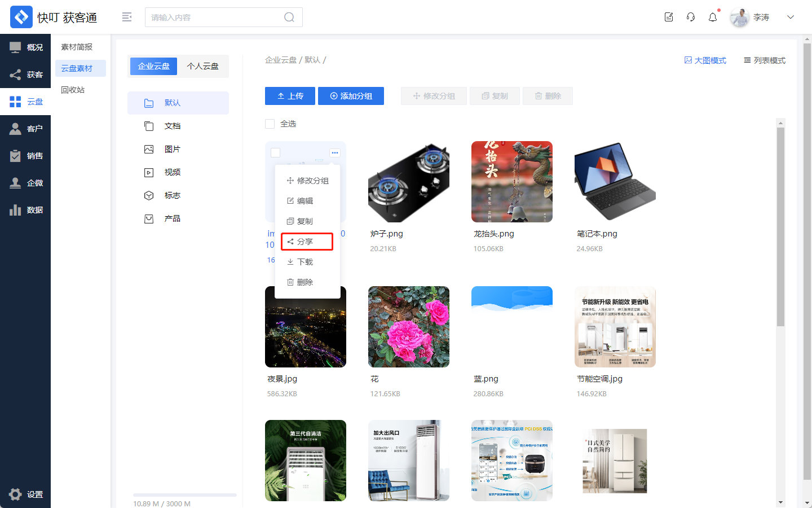The height and width of the screenshot is (508, 812).
Task: Click the search input field
Action: 224,17
